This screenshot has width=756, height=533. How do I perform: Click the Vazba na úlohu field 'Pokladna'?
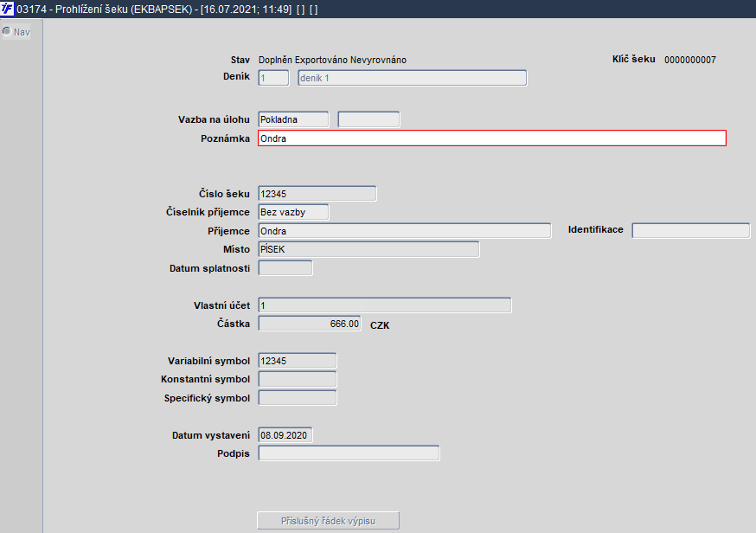(x=293, y=119)
